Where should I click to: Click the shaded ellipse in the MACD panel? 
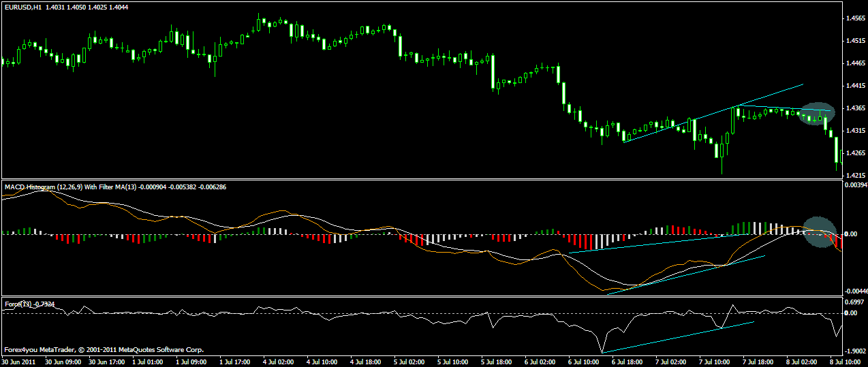pyautogui.click(x=820, y=232)
